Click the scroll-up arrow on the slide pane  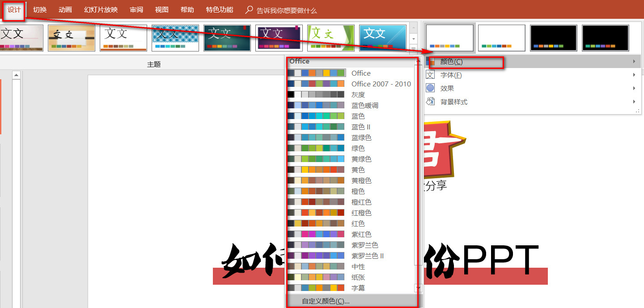[17, 74]
